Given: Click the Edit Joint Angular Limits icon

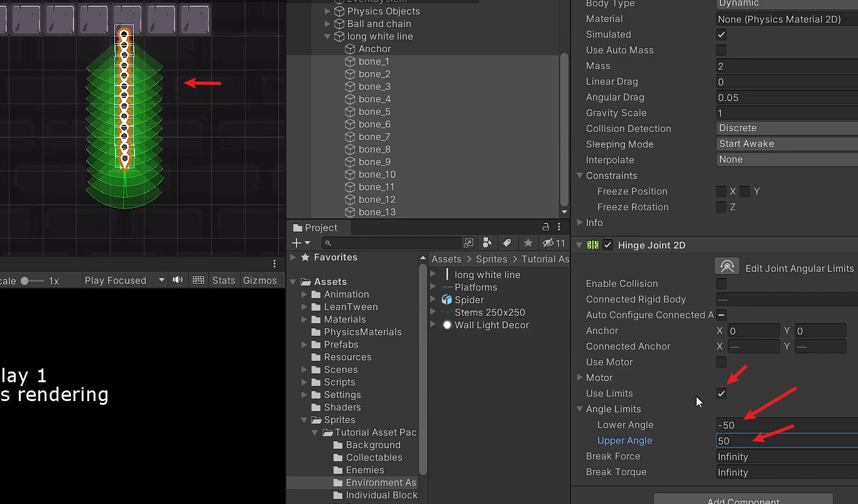Looking at the screenshot, I should [x=727, y=266].
